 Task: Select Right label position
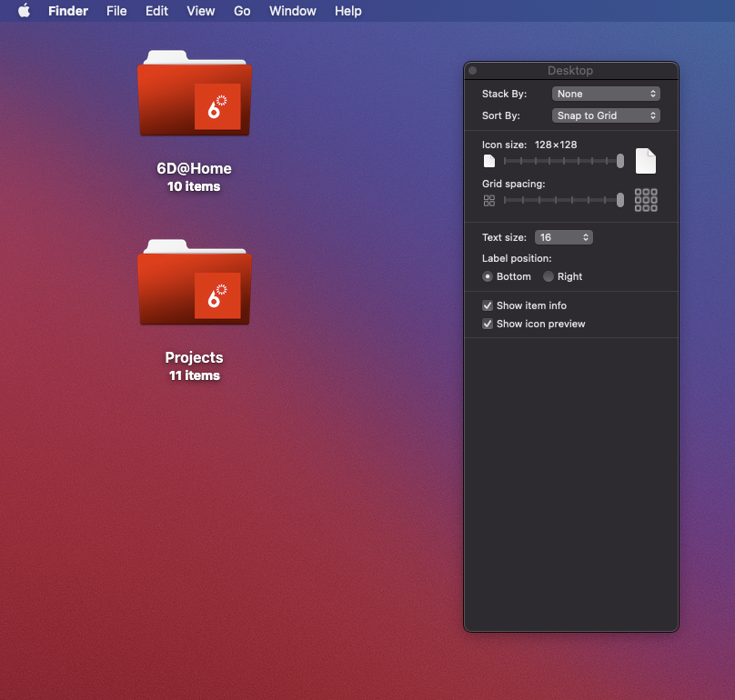pos(548,276)
